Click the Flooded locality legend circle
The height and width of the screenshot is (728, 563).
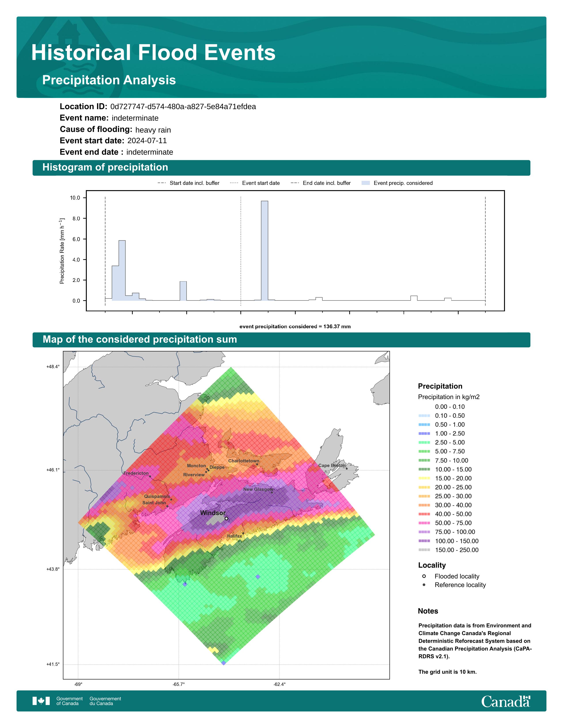[424, 576]
